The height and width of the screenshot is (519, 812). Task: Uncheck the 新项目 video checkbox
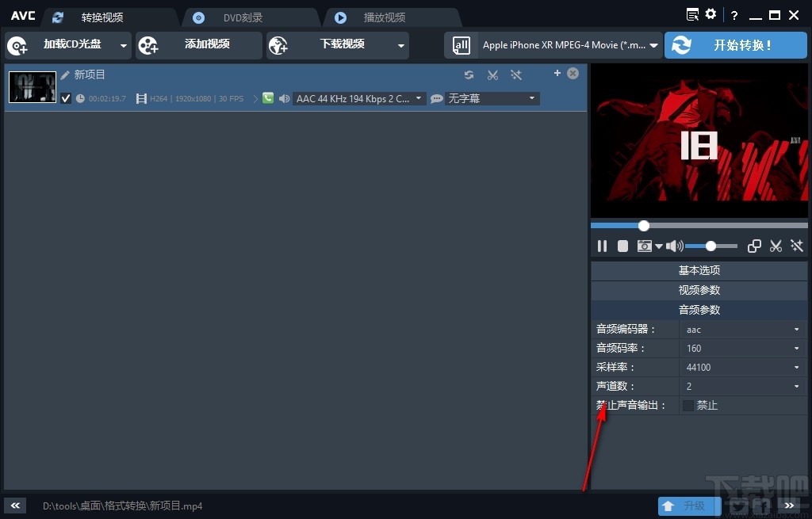coord(66,98)
